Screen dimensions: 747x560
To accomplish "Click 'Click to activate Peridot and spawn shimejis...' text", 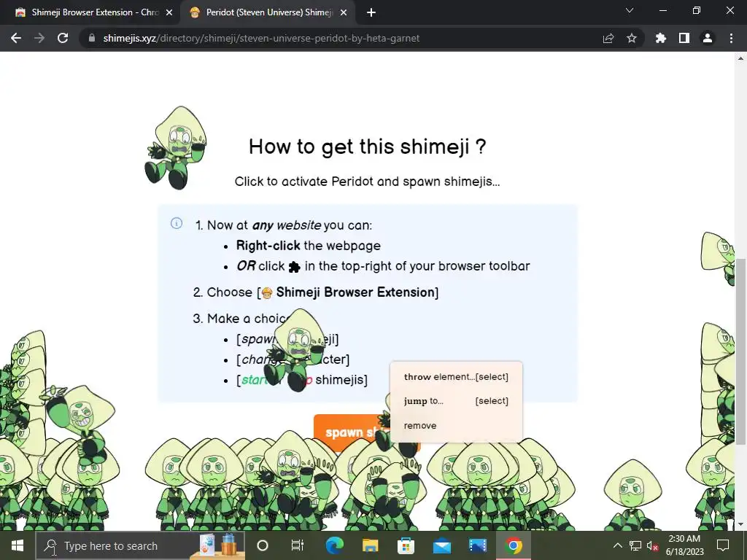I will tap(368, 182).
